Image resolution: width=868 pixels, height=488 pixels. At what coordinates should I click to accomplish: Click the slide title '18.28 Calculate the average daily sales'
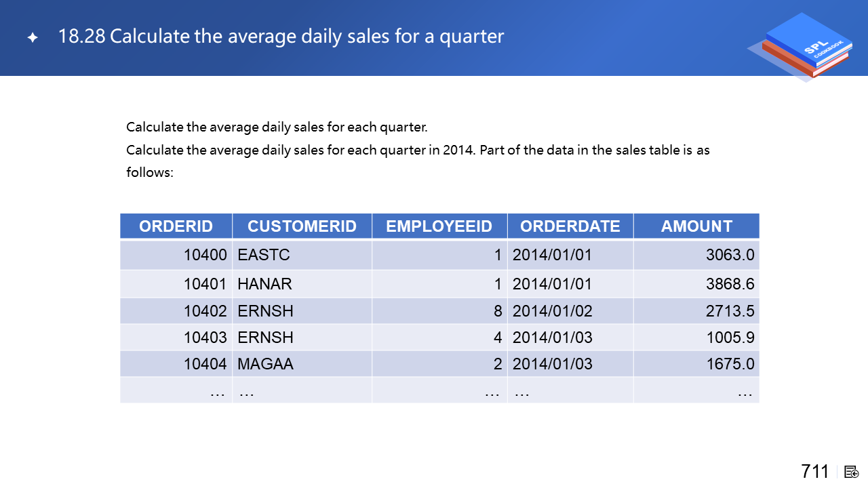(281, 36)
